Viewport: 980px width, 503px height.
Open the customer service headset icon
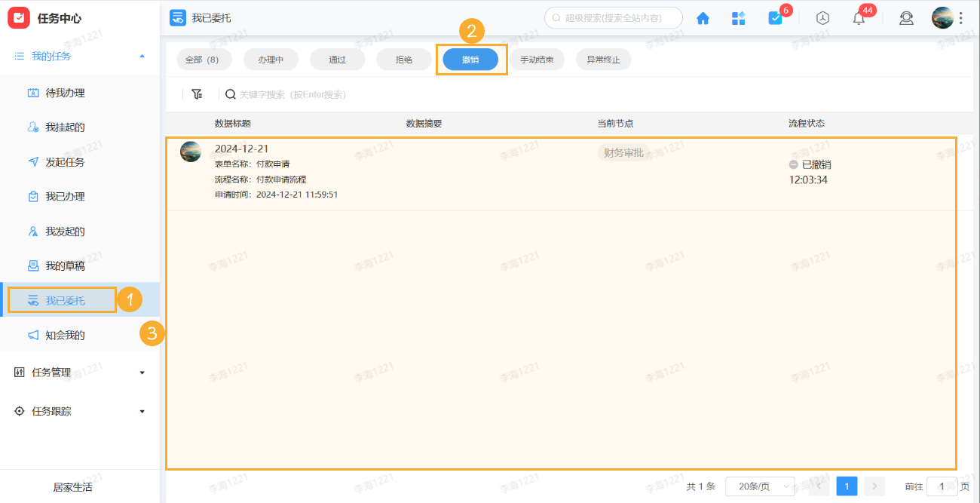click(x=906, y=17)
